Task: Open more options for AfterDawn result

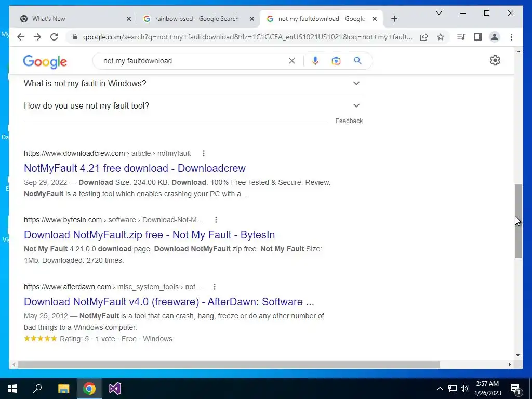Action: click(x=215, y=287)
